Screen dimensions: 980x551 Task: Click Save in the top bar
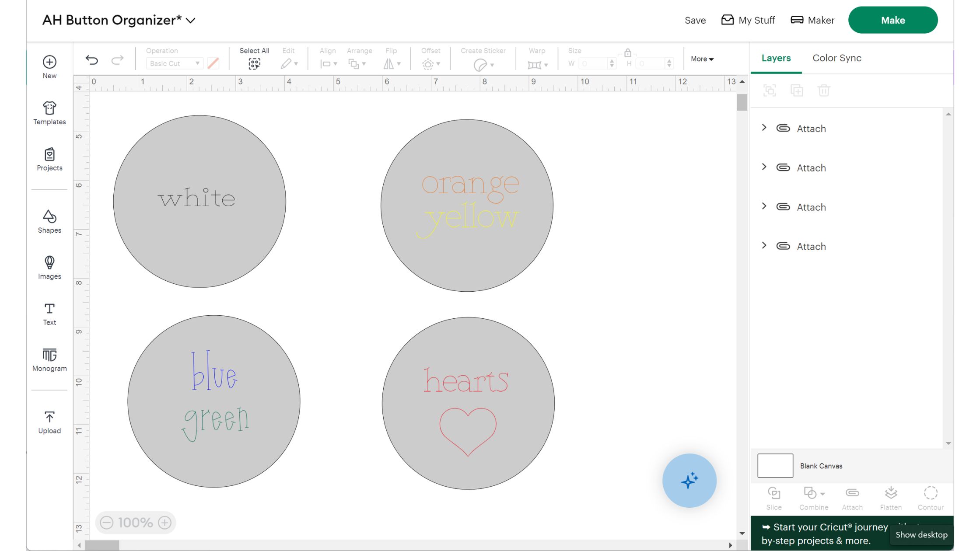coord(695,20)
